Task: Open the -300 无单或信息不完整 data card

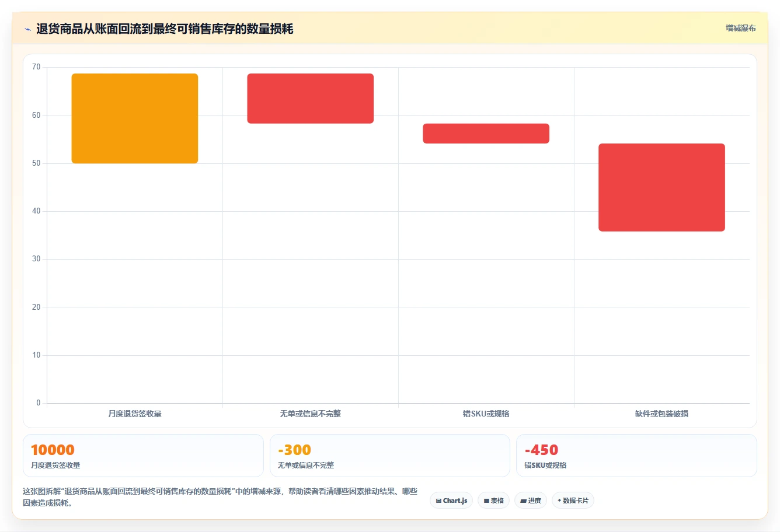Action: point(390,456)
